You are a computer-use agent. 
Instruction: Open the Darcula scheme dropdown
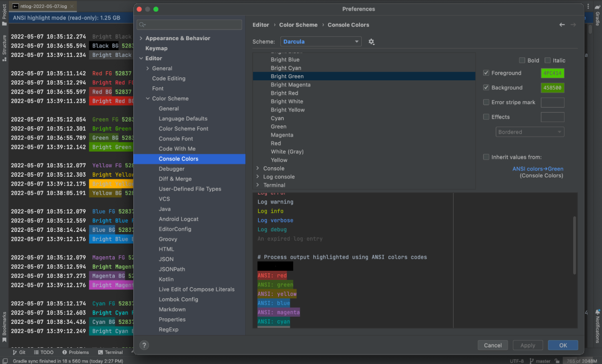tap(321, 41)
